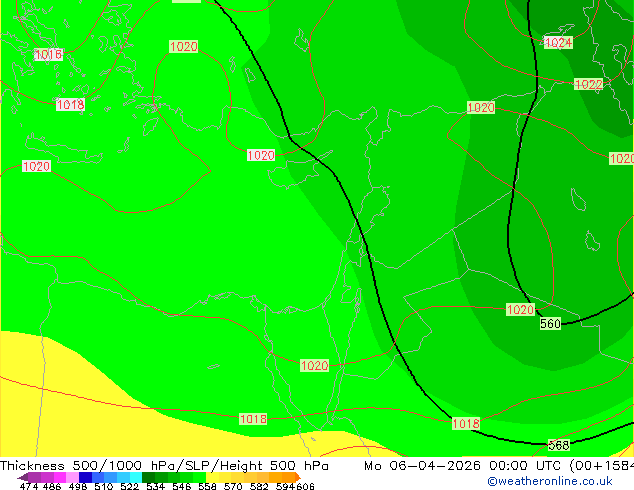Pick the dark blue swatch above 498
The image size is (634, 490).
click(85, 477)
